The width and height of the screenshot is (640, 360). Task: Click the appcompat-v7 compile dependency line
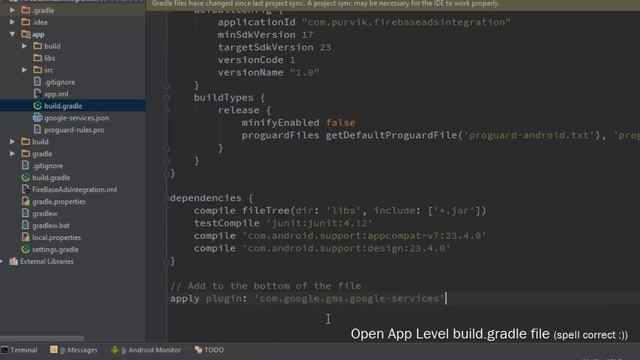coord(340,236)
